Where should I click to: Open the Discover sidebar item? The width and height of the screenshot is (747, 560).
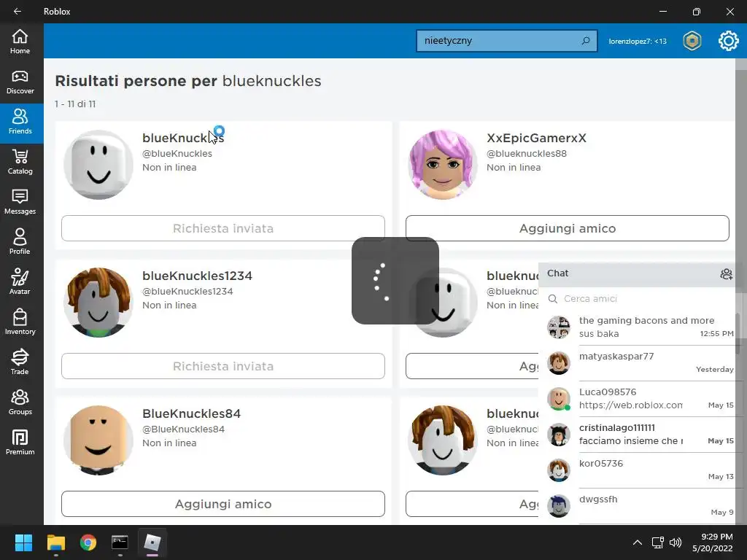[20, 82]
